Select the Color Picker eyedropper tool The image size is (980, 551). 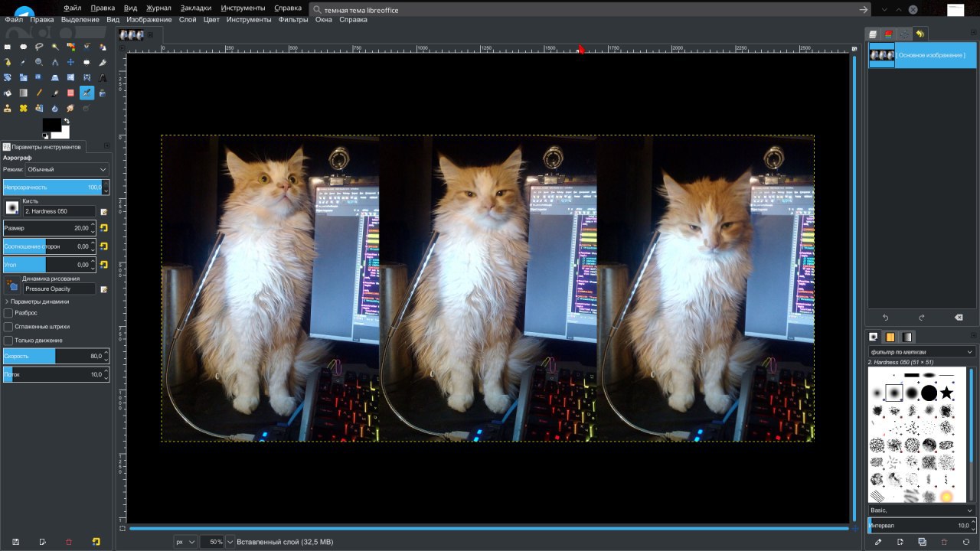[x=24, y=62]
